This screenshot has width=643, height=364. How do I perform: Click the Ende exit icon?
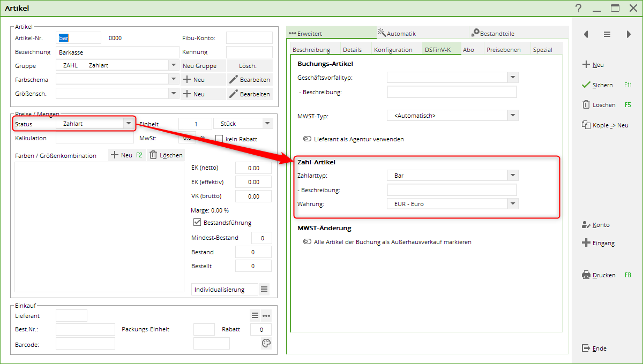coord(586,348)
